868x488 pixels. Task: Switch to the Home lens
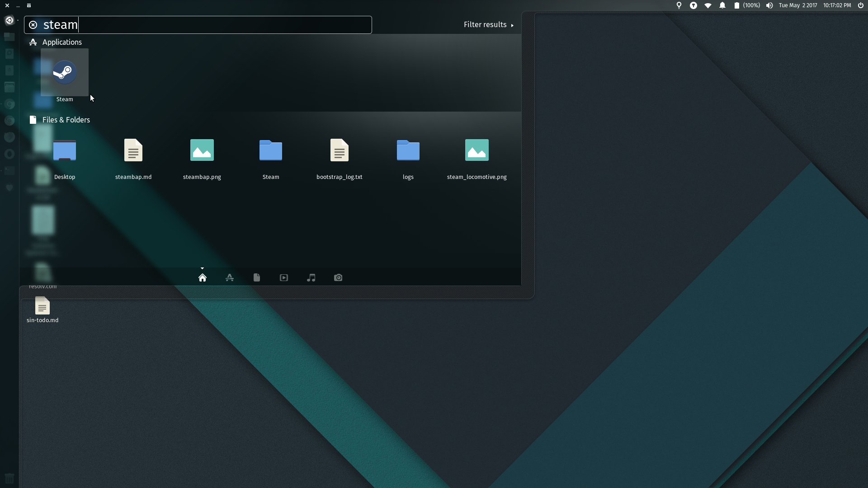(203, 277)
